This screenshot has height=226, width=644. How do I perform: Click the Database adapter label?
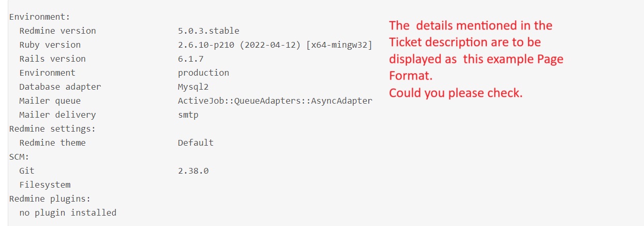pos(60,87)
